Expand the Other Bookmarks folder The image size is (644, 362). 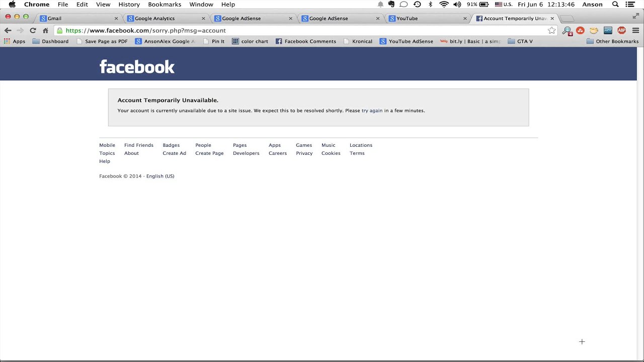pyautogui.click(x=612, y=41)
